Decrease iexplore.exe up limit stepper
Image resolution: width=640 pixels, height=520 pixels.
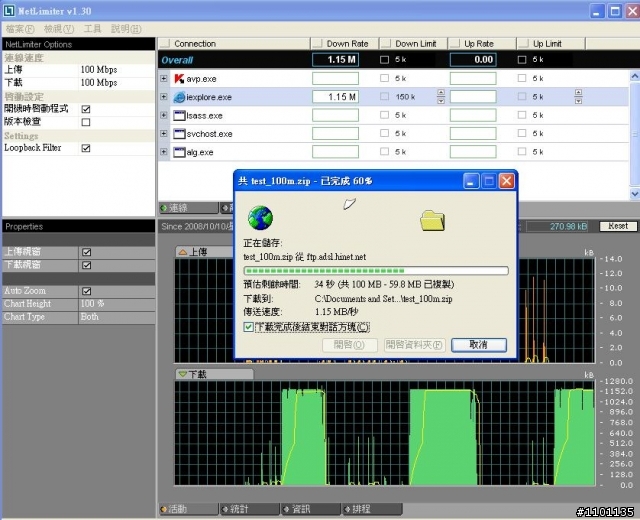point(578,101)
